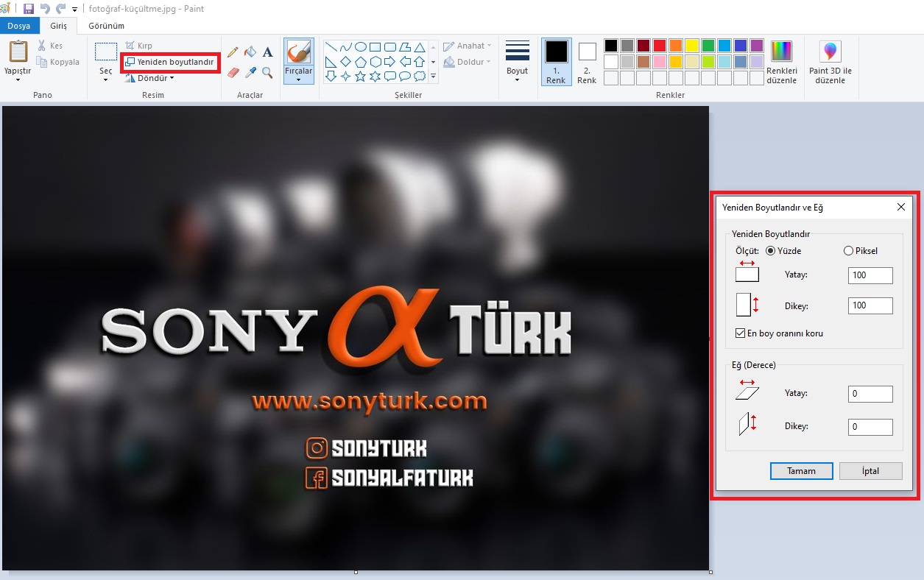This screenshot has width=924, height=580.
Task: Open the Dosya menu
Action: pos(19,26)
